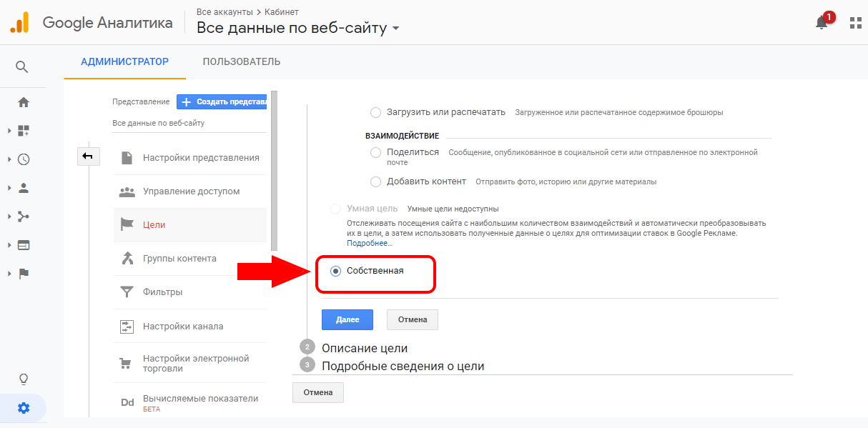
Task: Expand the Customization sidebar section arrow
Action: 9,131
